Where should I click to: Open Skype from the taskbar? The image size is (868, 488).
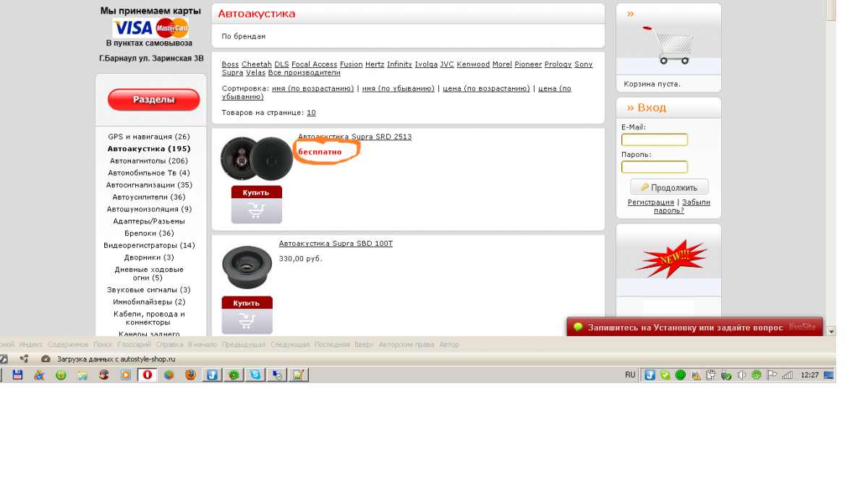click(255, 374)
